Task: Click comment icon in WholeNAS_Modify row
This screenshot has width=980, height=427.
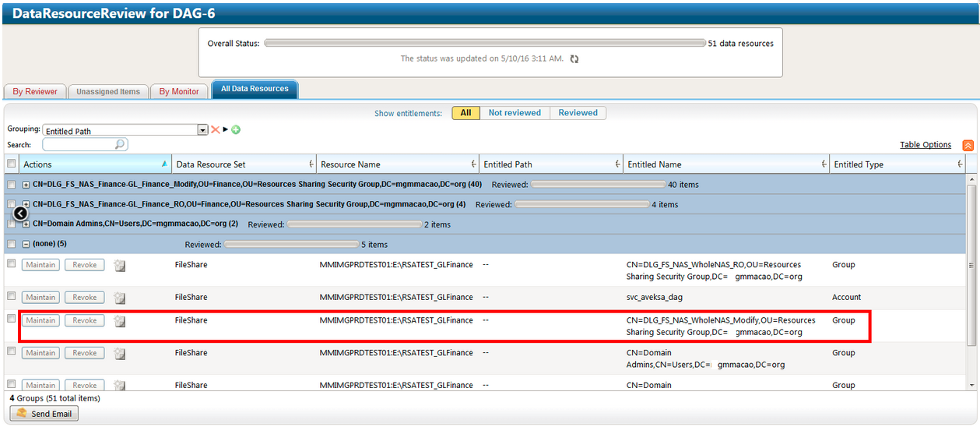Action: 120,321
